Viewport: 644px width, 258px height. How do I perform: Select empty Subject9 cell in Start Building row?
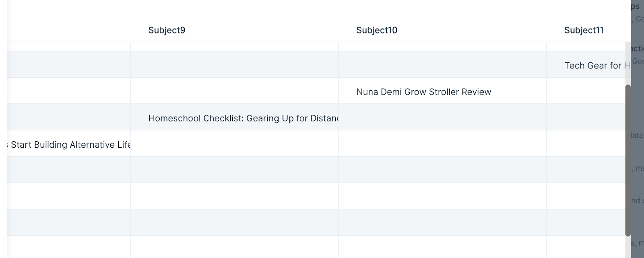pyautogui.click(x=235, y=144)
